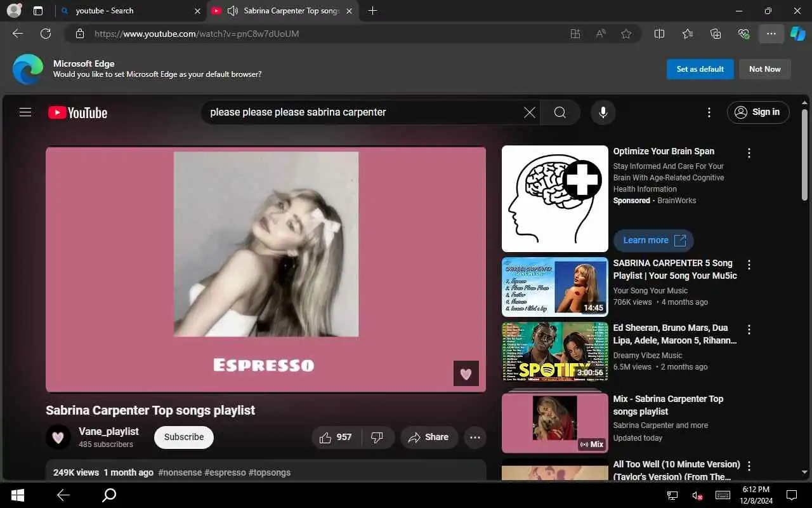Open more actions next to Share
This screenshot has height=508, width=812.
pos(475,438)
